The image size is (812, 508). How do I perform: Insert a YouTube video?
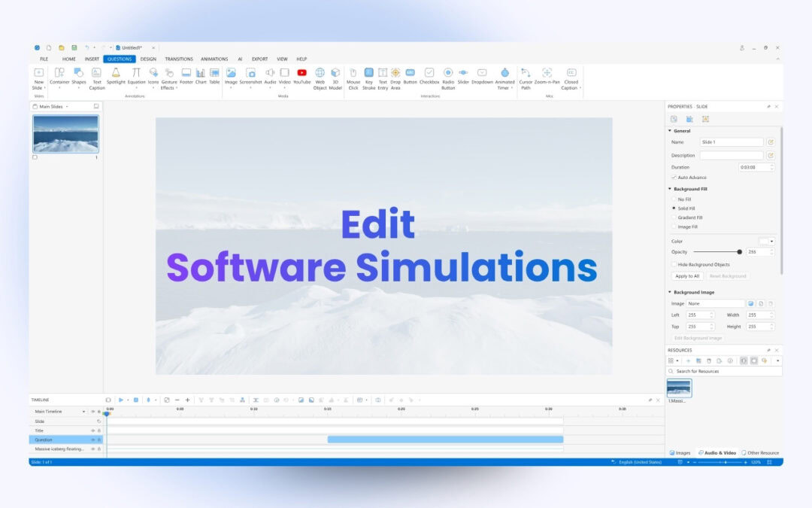click(x=301, y=76)
